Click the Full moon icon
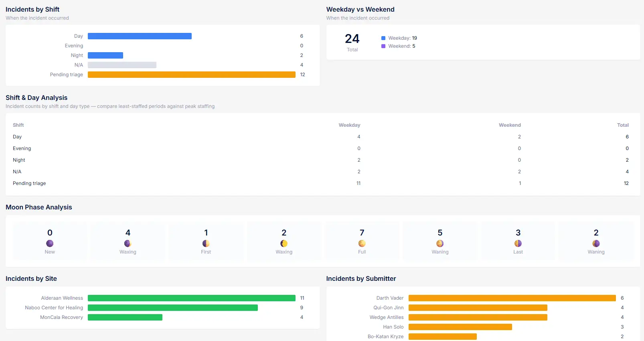The height and width of the screenshot is (341, 644). point(362,244)
